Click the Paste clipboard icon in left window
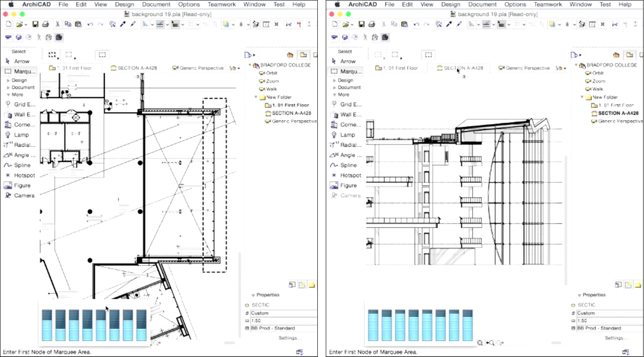Viewport: 644px width, 357px height. click(x=78, y=24)
